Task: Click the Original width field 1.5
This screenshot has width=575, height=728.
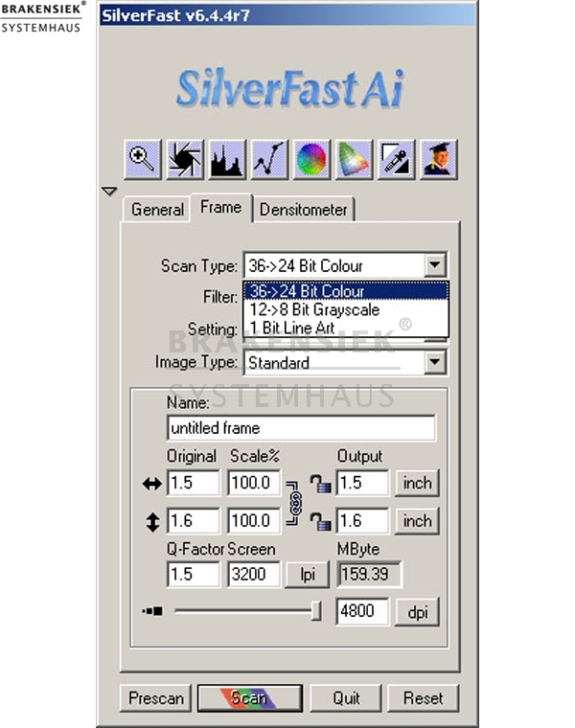Action: [193, 483]
